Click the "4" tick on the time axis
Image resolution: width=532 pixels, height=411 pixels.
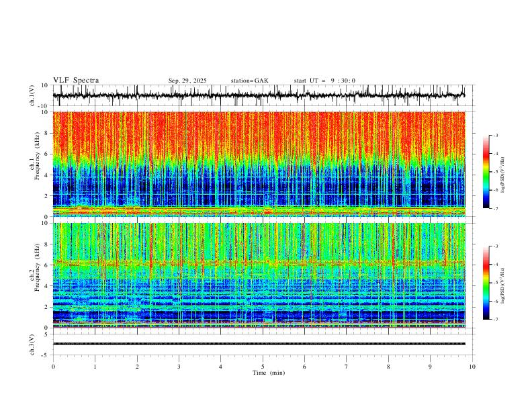220,367
